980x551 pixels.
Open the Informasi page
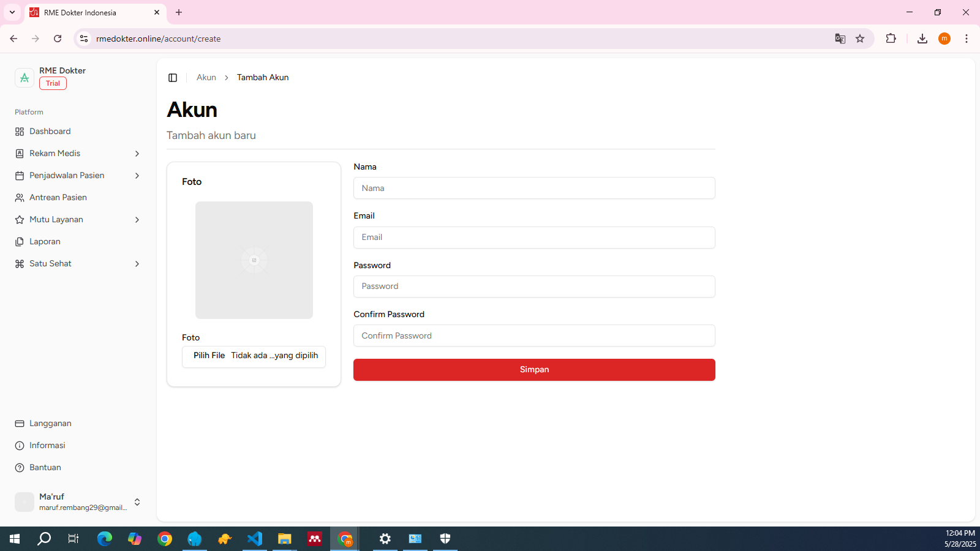[x=47, y=446]
